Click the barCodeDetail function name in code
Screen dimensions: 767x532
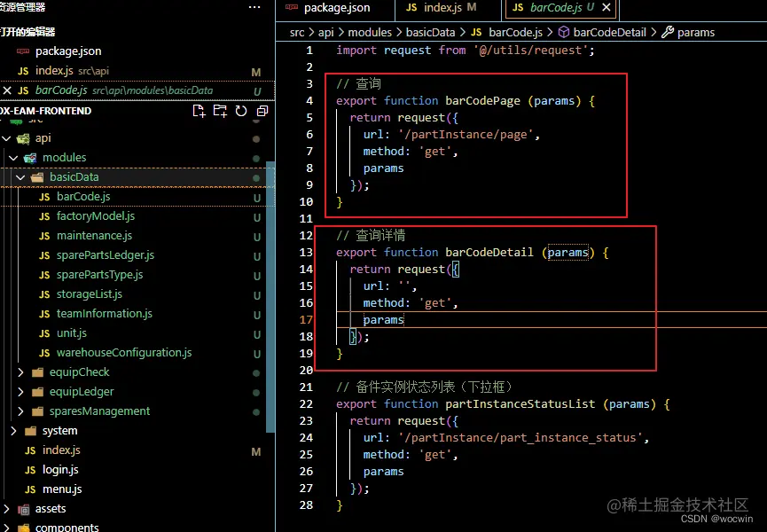(489, 253)
